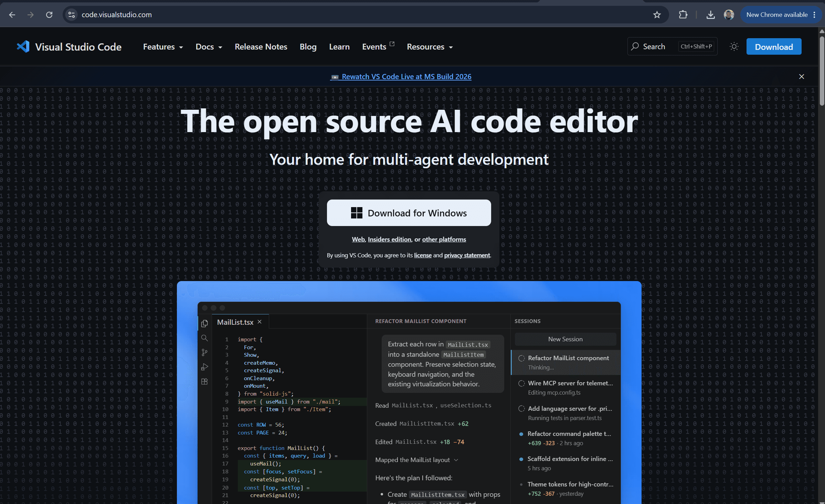Screen dimensions: 825x504
Task: Click the blue dot beside Scaffold extension session
Action: coord(521,459)
